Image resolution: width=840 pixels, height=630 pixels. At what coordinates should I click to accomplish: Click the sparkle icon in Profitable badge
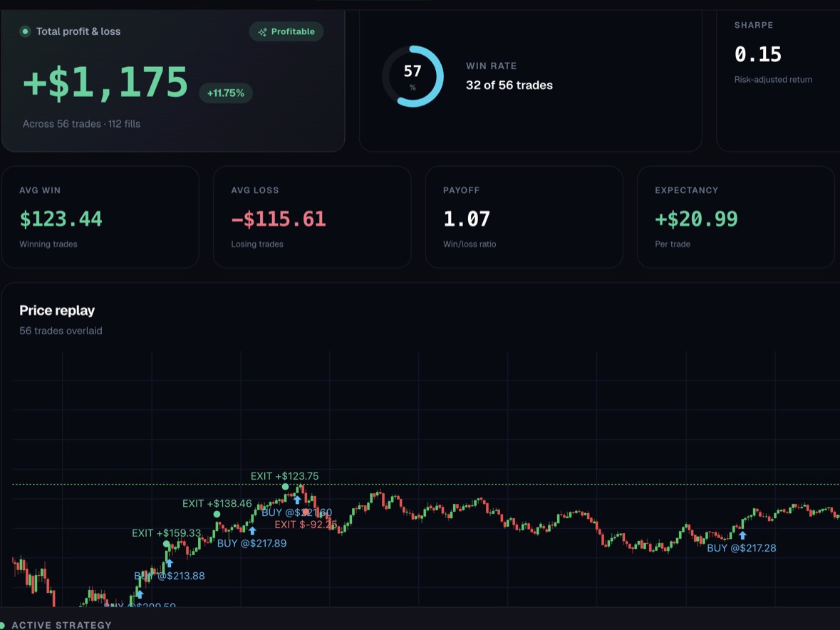pyautogui.click(x=262, y=32)
